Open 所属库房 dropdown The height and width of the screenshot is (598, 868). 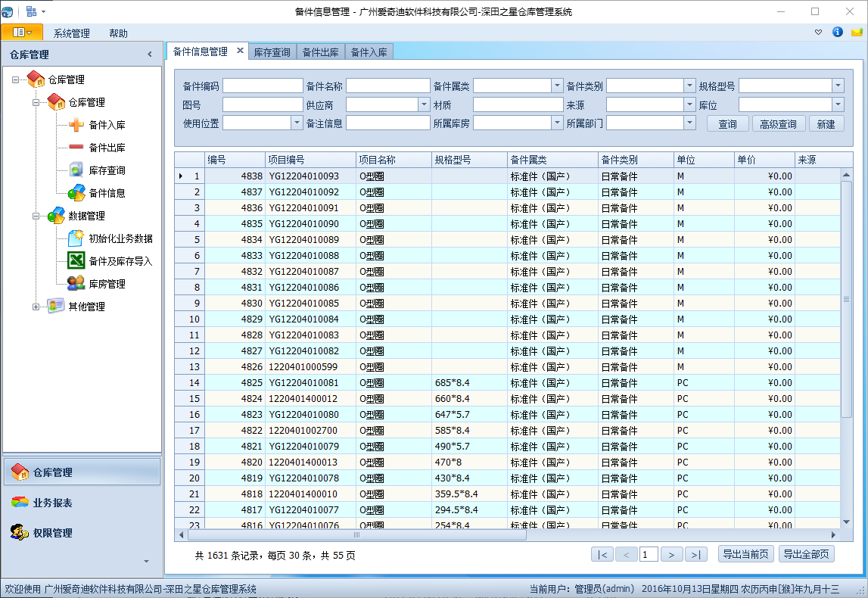[557, 123]
